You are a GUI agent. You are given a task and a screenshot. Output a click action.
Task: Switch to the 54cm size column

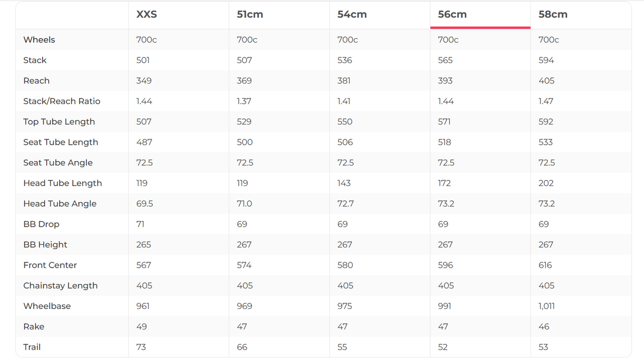pyautogui.click(x=352, y=15)
